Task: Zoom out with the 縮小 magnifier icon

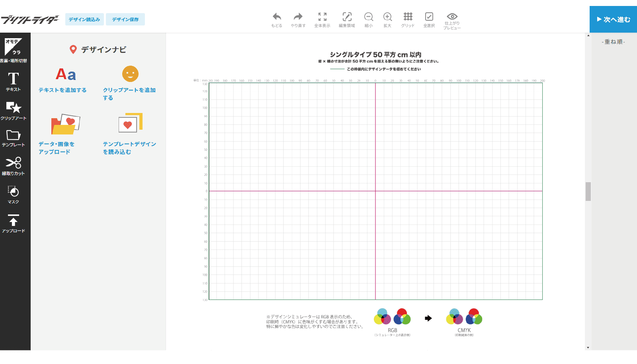Action: point(369,17)
